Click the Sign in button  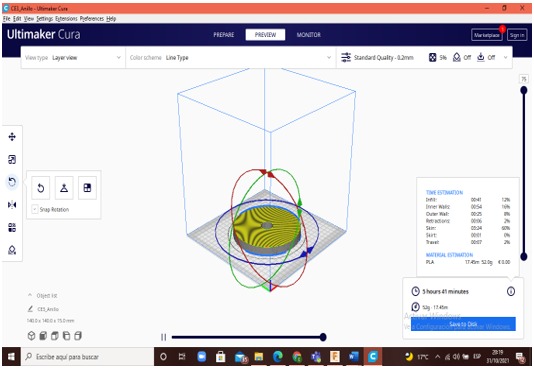point(517,35)
